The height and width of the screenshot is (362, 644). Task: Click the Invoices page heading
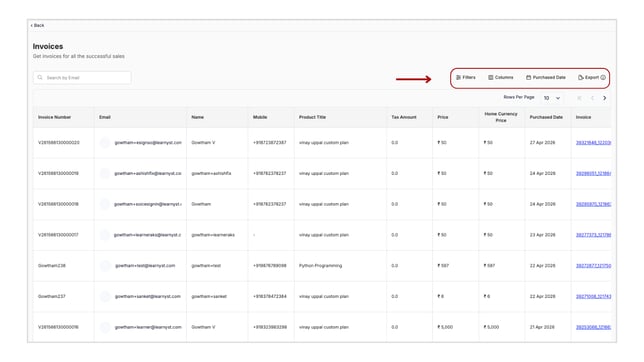48,46
